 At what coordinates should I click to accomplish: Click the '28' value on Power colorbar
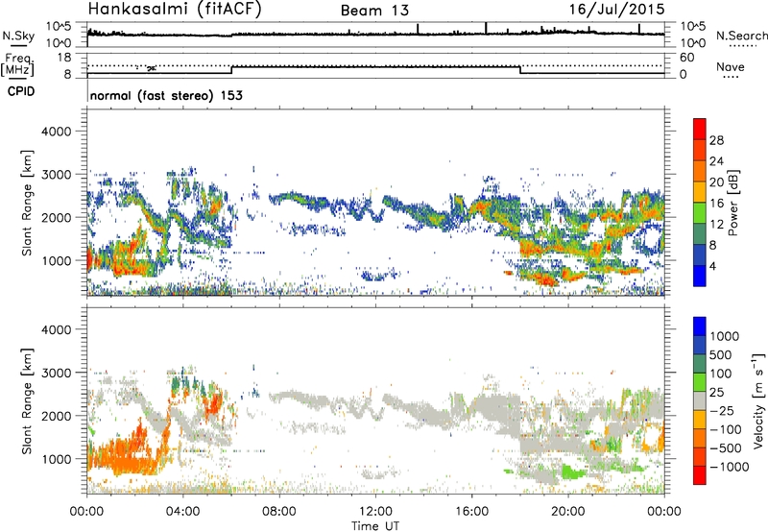click(716, 140)
